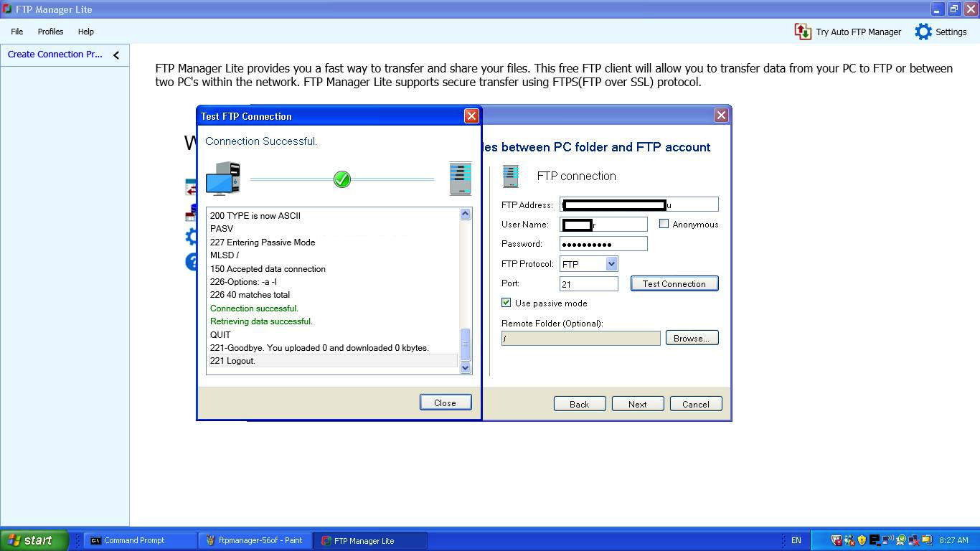
Task: Open the FTP Protocol dropdown
Action: point(611,264)
